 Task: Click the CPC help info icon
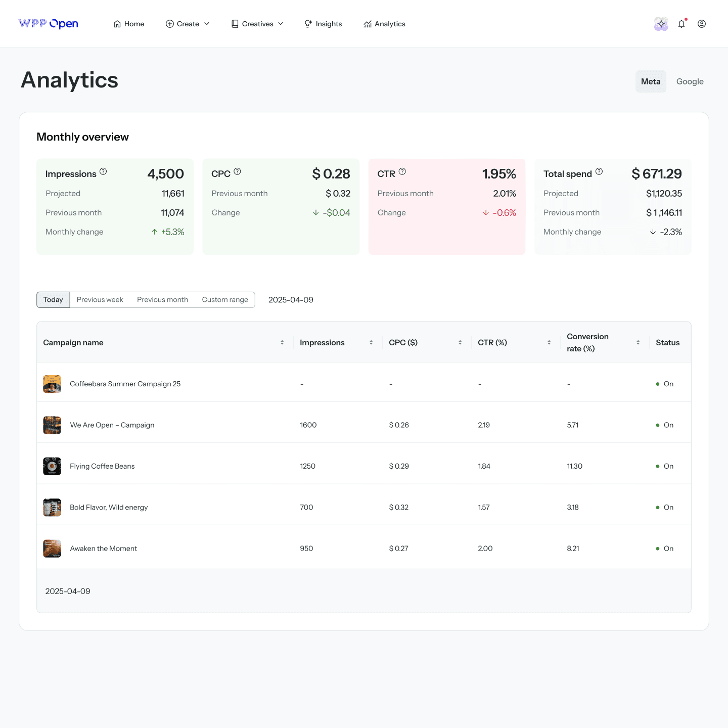tap(238, 172)
